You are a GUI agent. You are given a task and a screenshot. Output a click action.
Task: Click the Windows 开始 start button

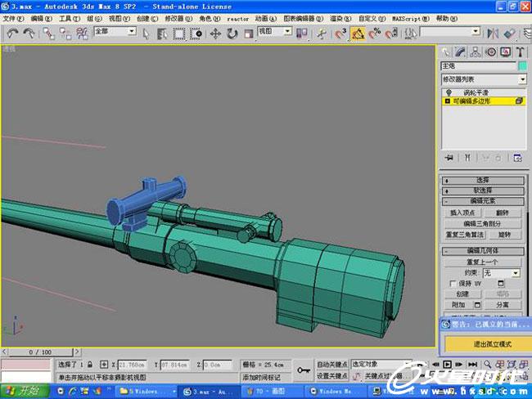tap(25, 391)
